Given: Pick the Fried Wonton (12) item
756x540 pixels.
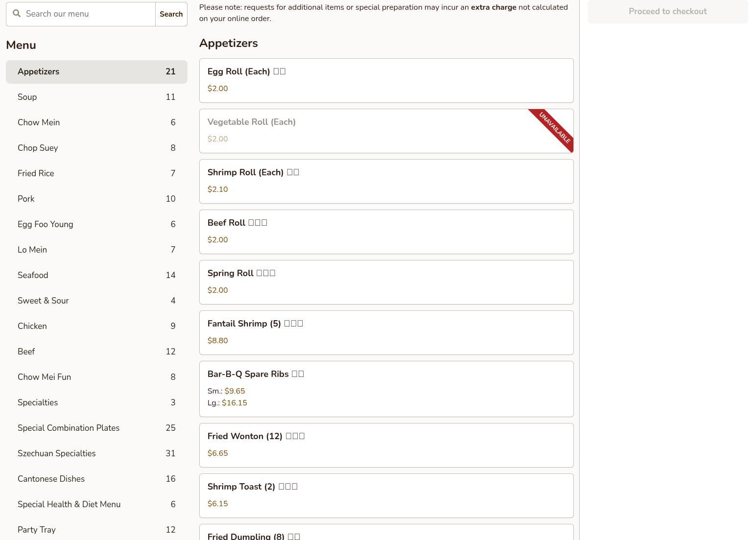Looking at the screenshot, I should tap(386, 445).
